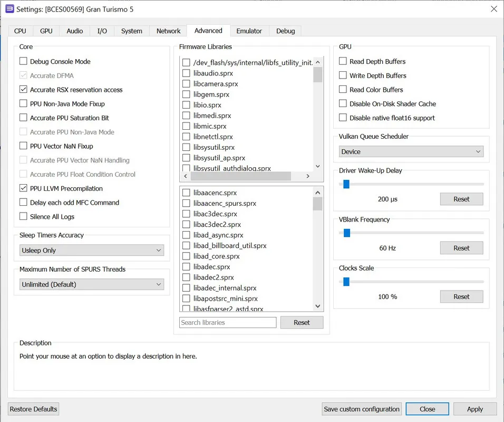Check libad_billboard_util.sprx library
Screen dimensions: 504x422
pos(186,246)
